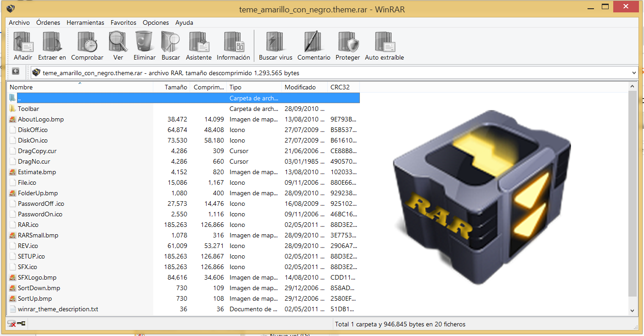Click the Eliminar trash bin icon

(144, 42)
